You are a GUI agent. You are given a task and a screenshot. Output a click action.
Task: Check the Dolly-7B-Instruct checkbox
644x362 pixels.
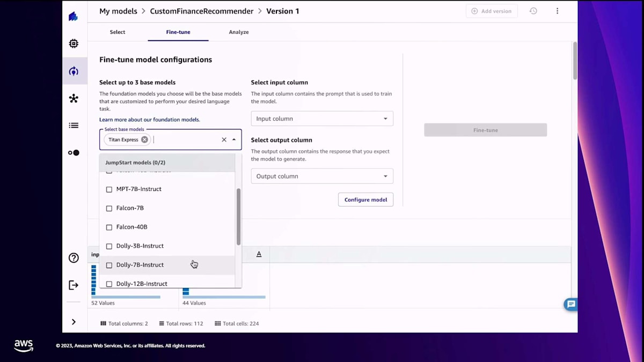(109, 265)
